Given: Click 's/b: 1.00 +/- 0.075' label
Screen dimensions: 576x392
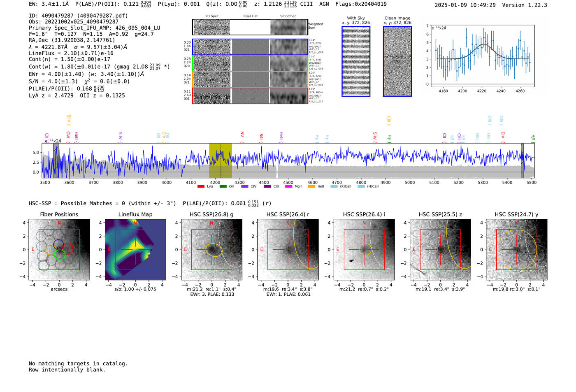Looking at the screenshot, I should (135, 289).
